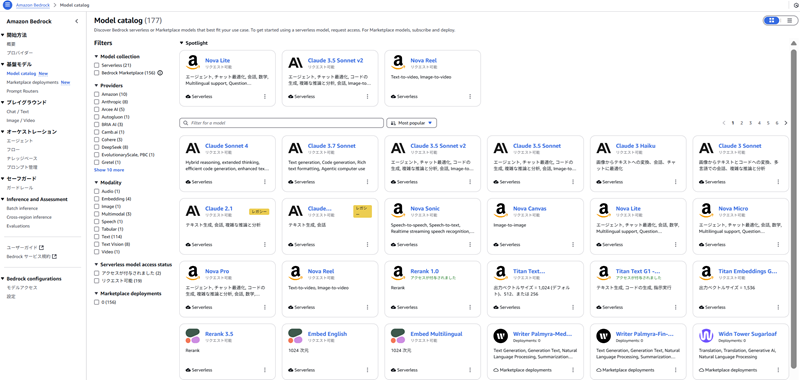Open options menu on Nova Lite spotlight card
Screen dimensions: 800x380
[x=265, y=96]
